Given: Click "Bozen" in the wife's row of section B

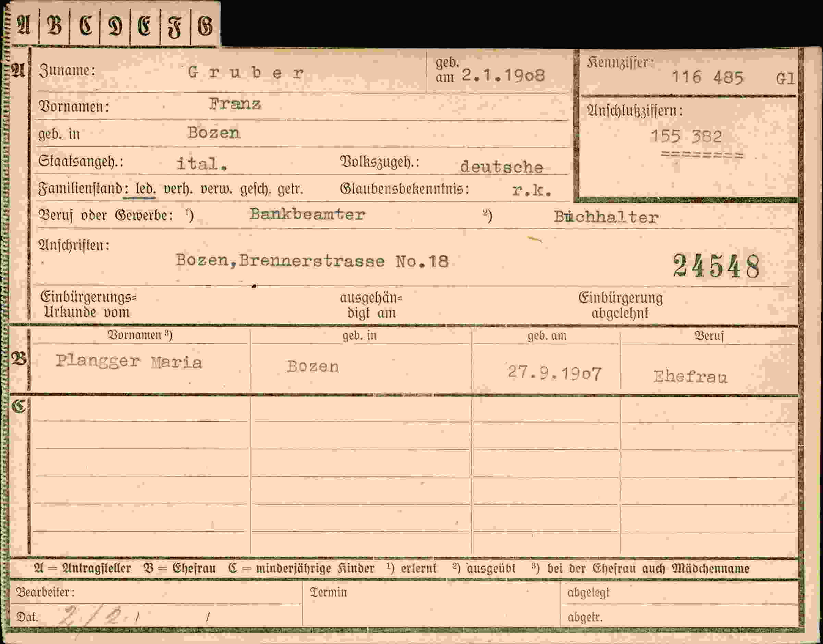Looking at the screenshot, I should click(313, 367).
